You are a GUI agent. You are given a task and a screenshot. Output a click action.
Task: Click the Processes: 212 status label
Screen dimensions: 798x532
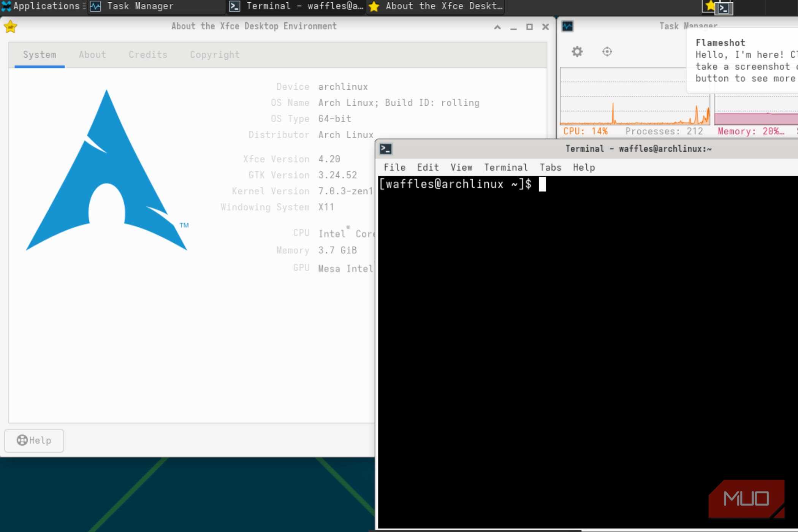pyautogui.click(x=664, y=131)
